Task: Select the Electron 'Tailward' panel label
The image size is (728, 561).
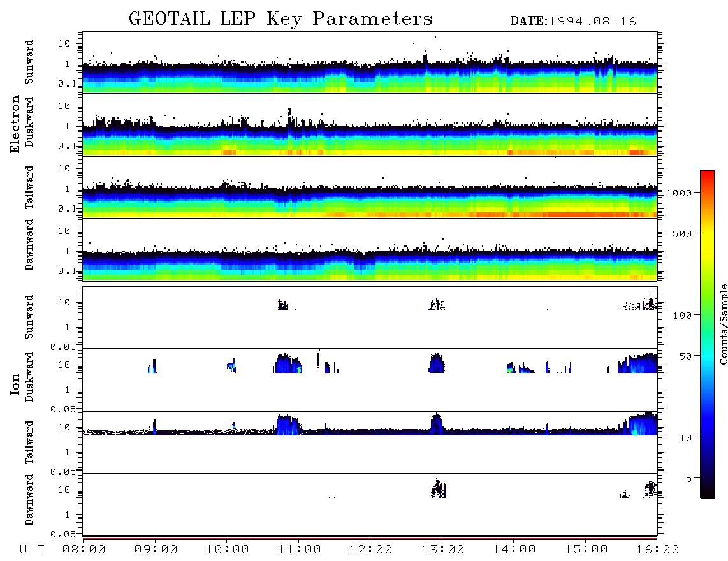Action: click(29, 187)
